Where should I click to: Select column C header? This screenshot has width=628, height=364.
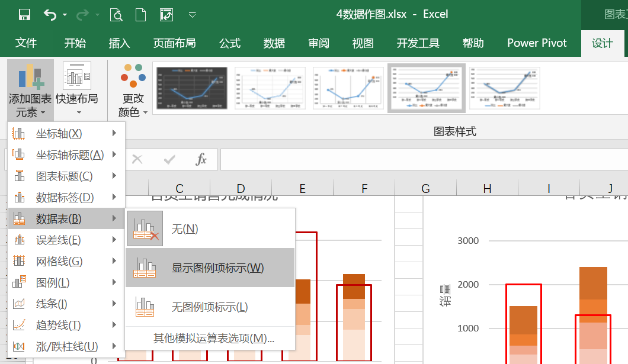180,188
